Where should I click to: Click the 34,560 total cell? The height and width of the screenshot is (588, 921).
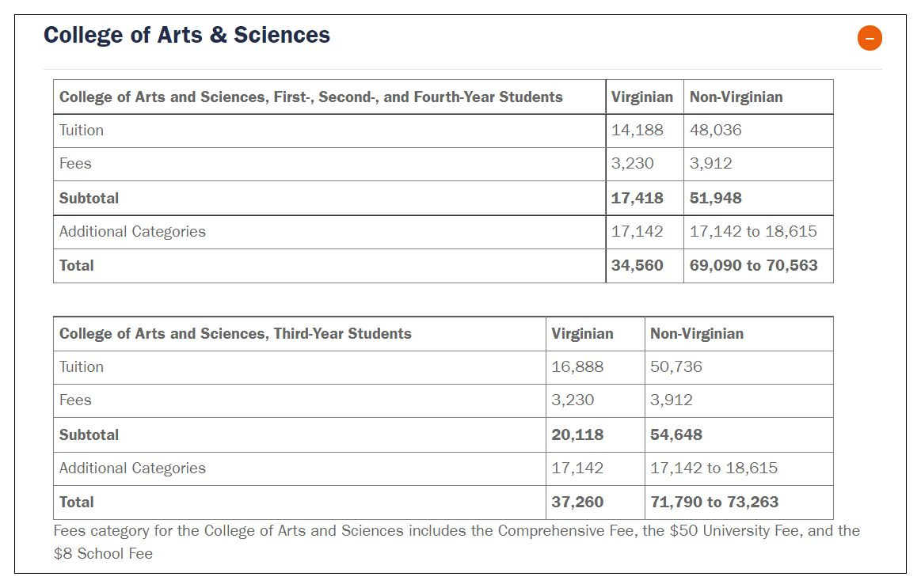tap(637, 266)
